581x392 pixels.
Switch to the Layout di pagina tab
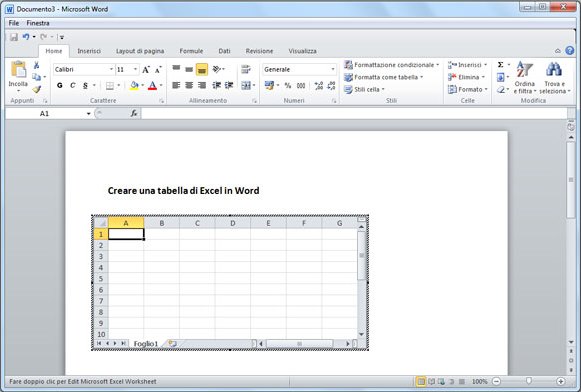click(x=140, y=51)
